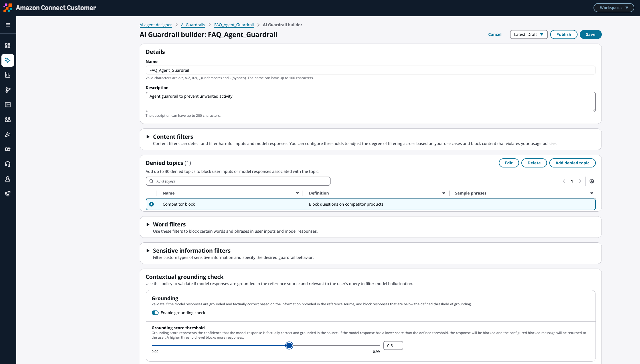Go to next page of denied topics
Screen dimensions: 640x364
click(x=580, y=181)
